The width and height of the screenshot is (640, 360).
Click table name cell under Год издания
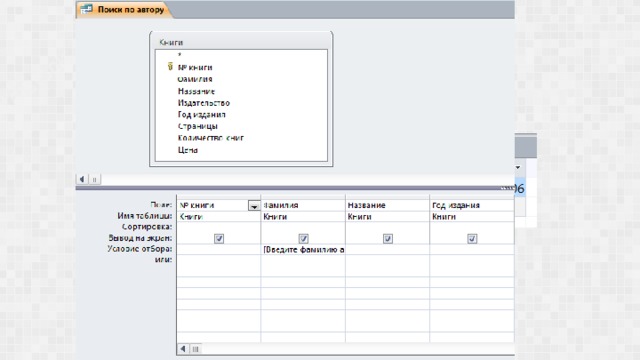click(472, 217)
